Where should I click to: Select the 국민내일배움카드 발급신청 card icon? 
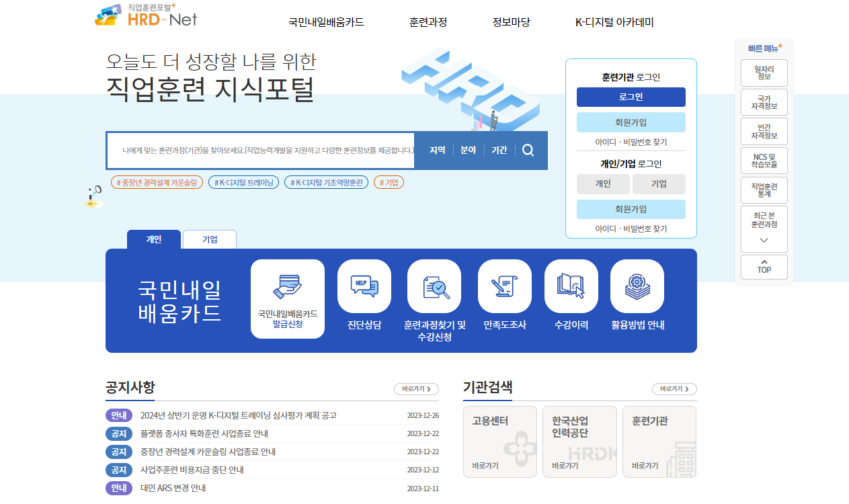click(x=287, y=286)
